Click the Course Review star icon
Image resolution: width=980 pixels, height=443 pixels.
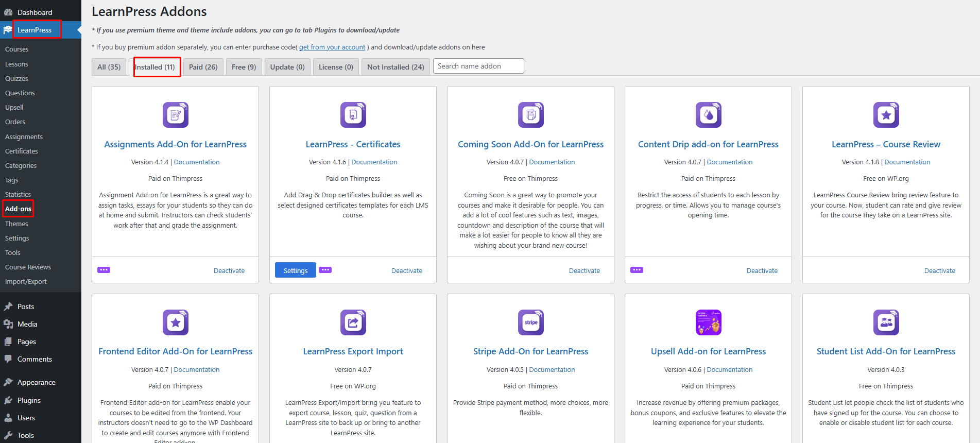pos(886,114)
